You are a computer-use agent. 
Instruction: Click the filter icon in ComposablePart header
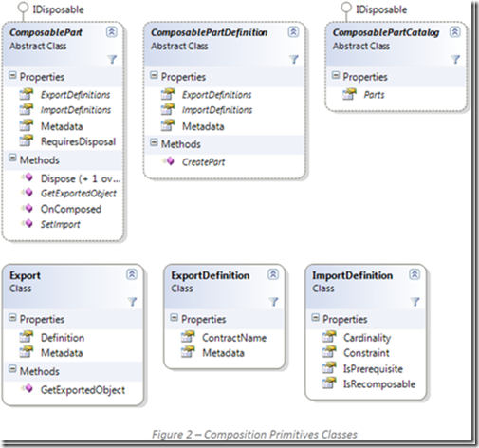coord(112,59)
